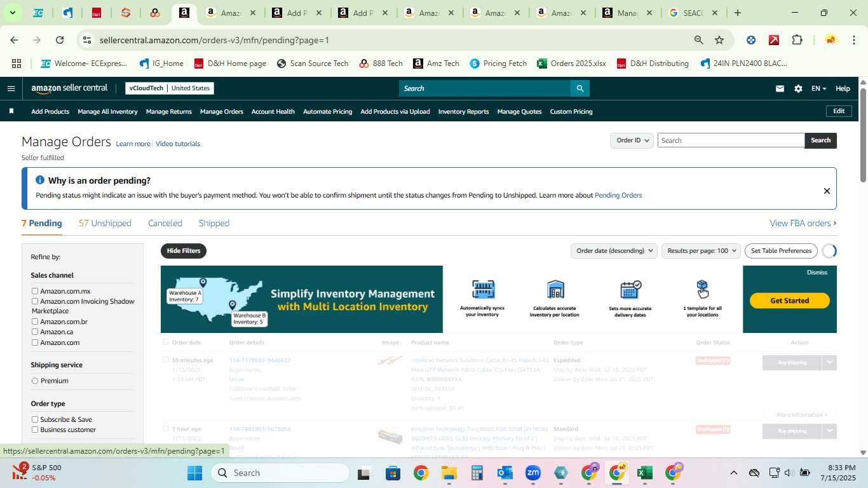Dismiss the Multi Location Inventory banner
Image resolution: width=868 pixels, height=488 pixels.
pos(817,272)
